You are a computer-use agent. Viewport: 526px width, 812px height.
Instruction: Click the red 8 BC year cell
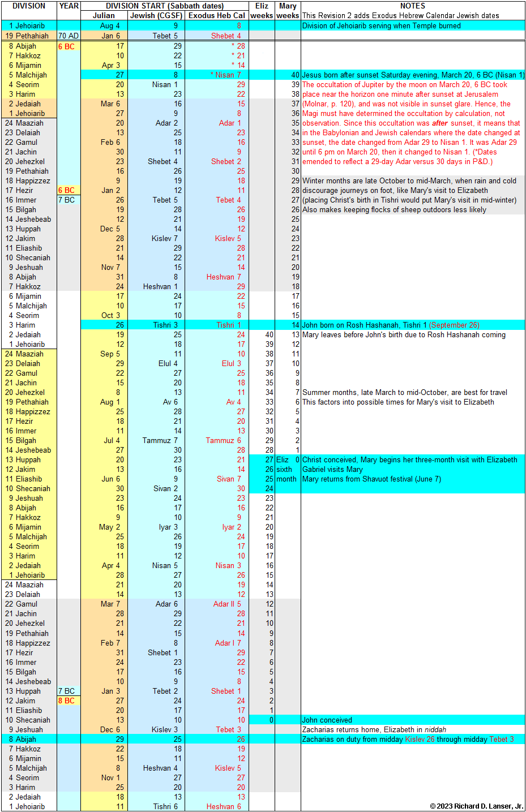(69, 701)
